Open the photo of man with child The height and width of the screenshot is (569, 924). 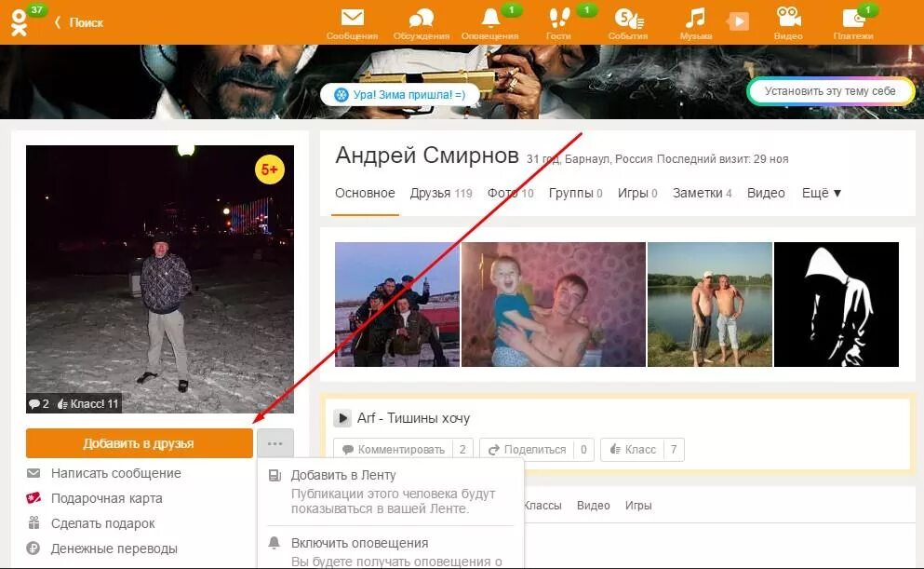(x=554, y=305)
